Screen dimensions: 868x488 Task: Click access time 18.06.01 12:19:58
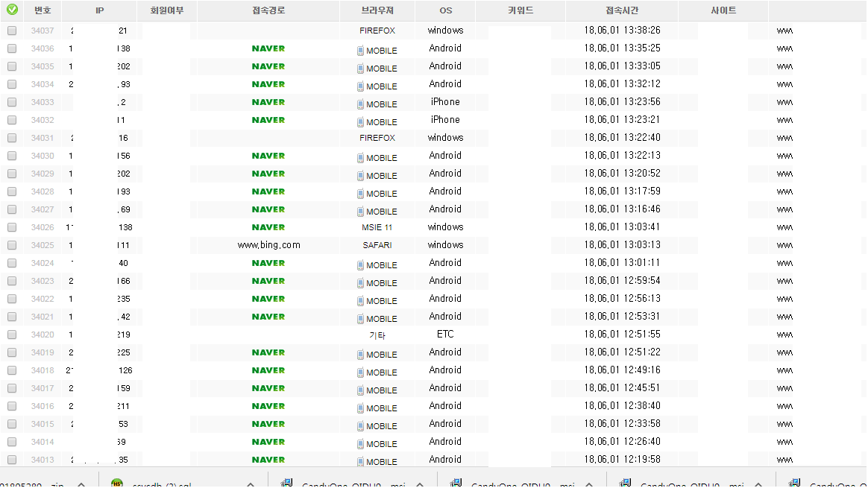tap(622, 459)
